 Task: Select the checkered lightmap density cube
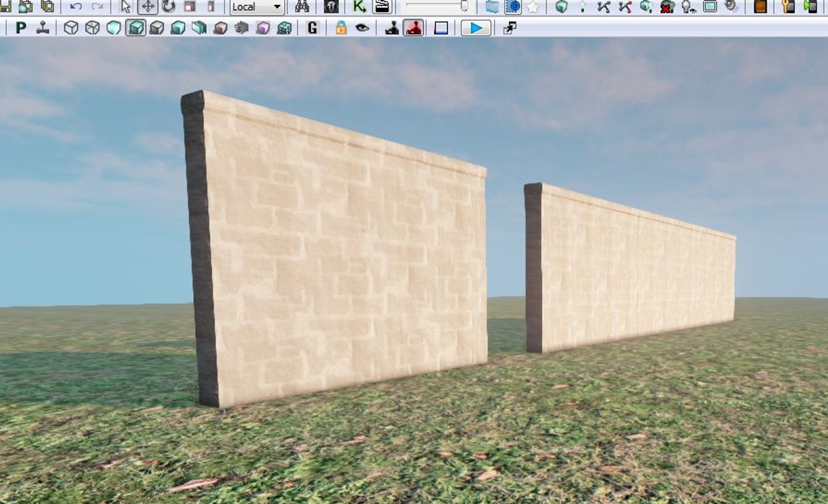pos(284,28)
